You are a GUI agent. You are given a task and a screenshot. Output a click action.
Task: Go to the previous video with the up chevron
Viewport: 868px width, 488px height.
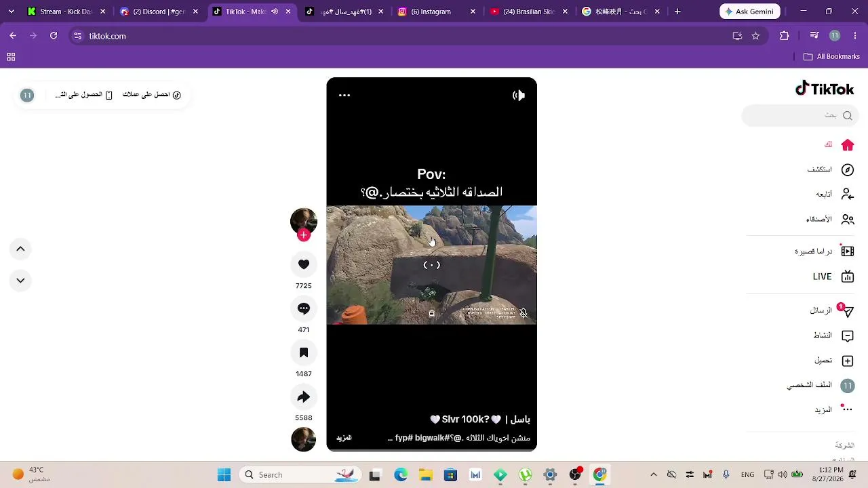(21, 249)
